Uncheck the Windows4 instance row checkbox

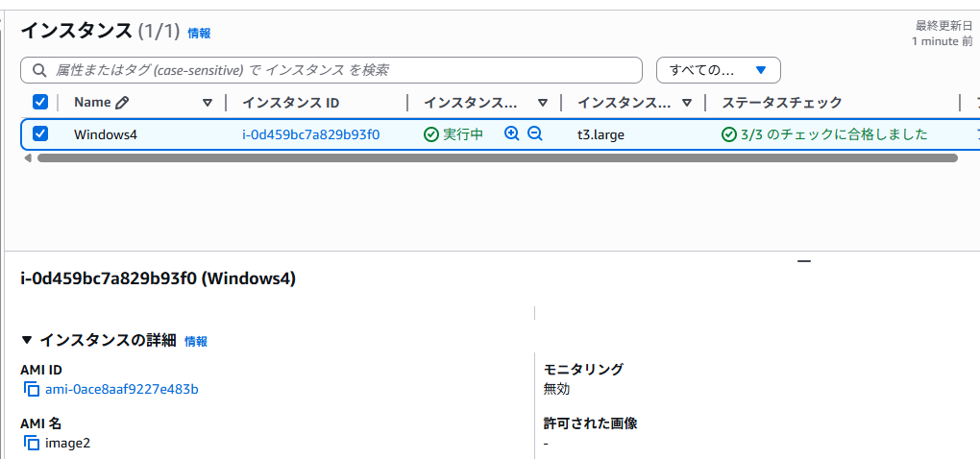pyautogui.click(x=40, y=133)
